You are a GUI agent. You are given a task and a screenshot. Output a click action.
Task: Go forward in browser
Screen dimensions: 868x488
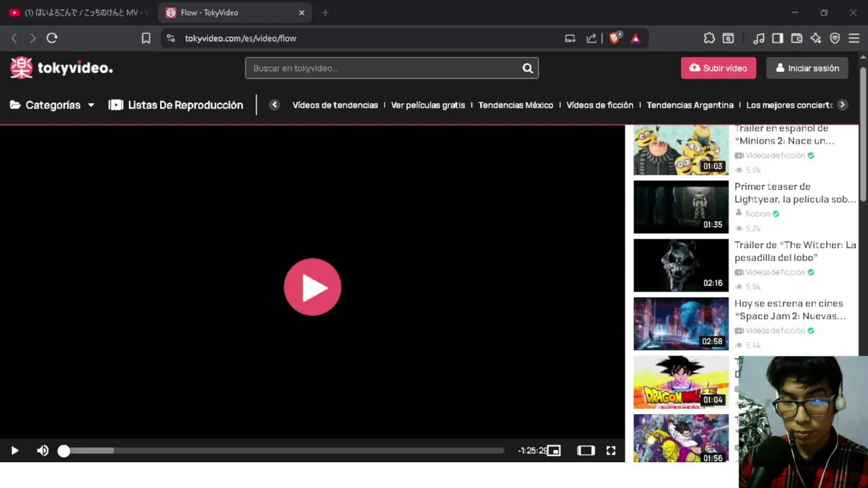(x=33, y=38)
